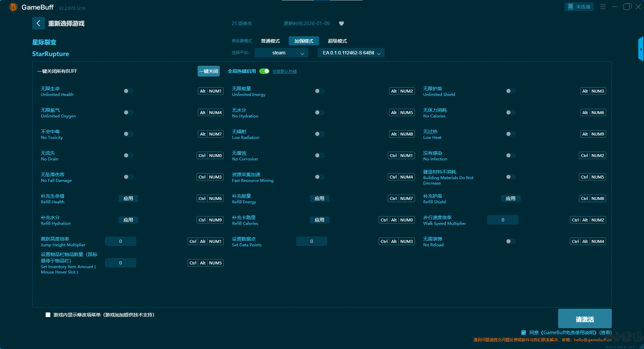Toggle No Toxicity switch
The height and width of the screenshot is (349, 644).
128,134
